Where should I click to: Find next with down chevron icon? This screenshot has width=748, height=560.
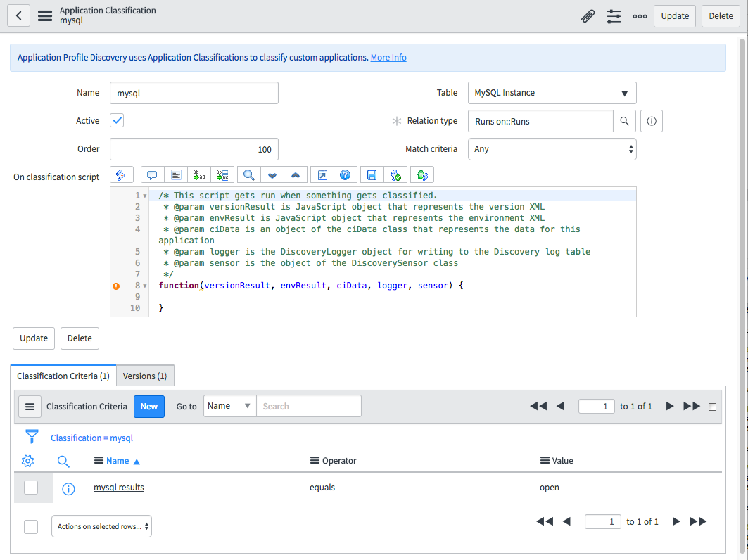coord(272,175)
